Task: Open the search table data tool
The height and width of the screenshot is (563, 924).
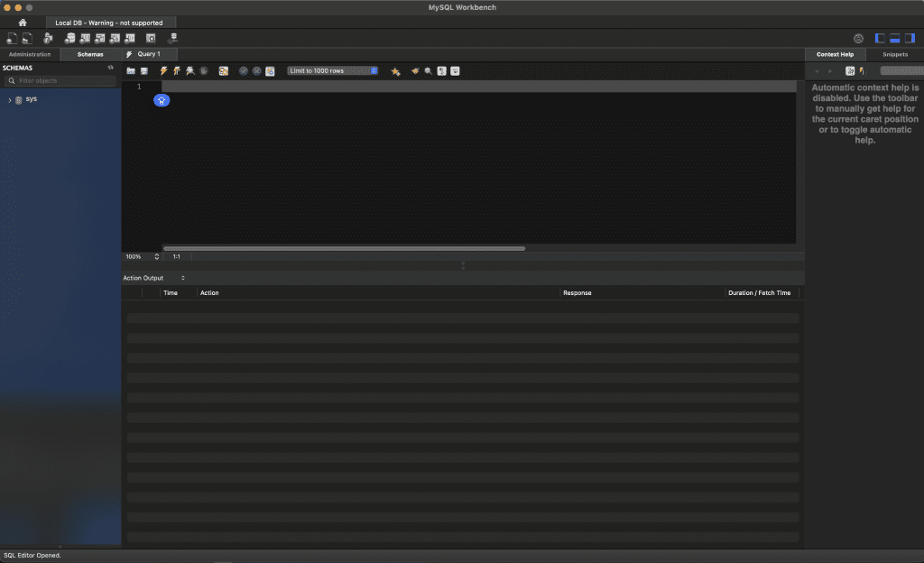Action: click(x=151, y=38)
